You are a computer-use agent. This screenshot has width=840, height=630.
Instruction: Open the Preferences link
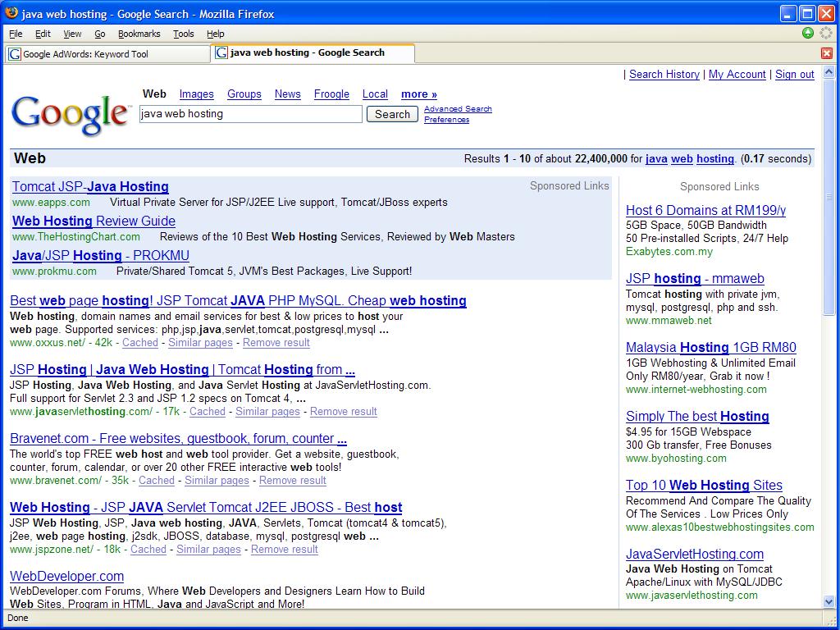point(446,120)
